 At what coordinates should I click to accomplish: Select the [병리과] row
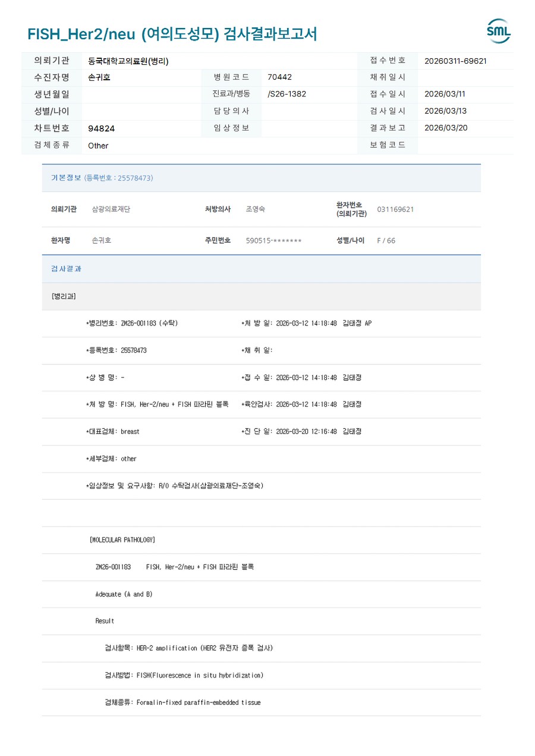point(262,296)
